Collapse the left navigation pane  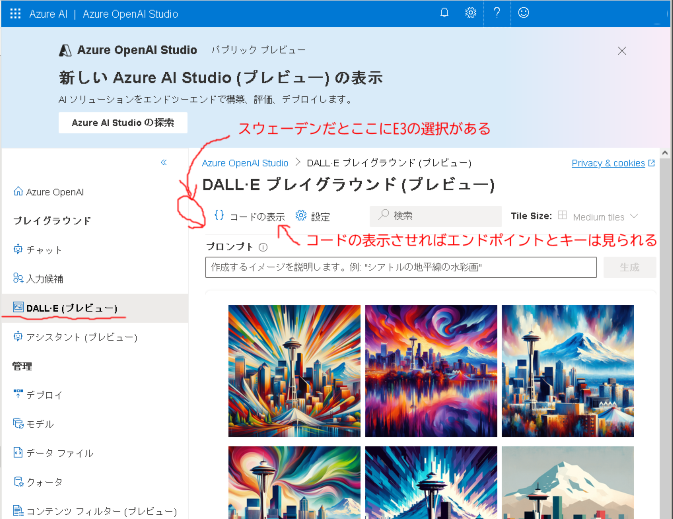tap(164, 162)
